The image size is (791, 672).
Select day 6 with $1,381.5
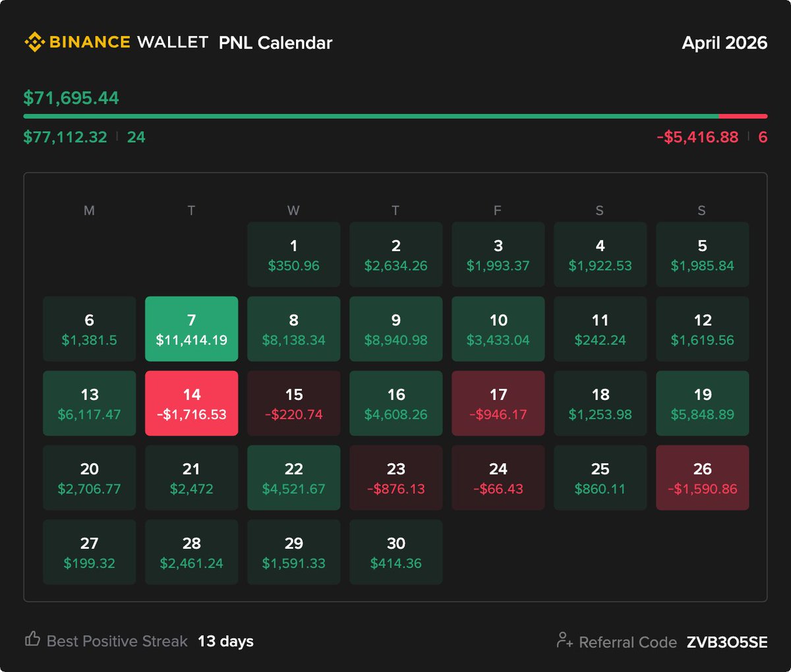tap(90, 329)
